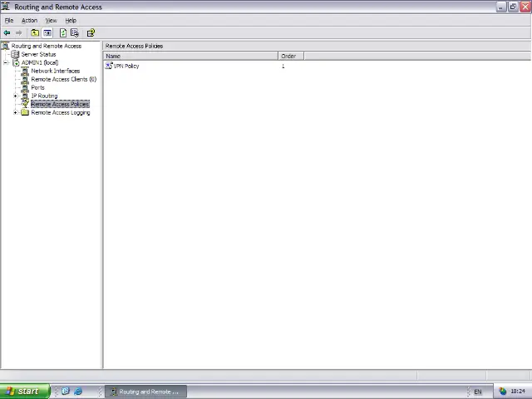The image size is (532, 399).
Task: Select Remote Access Policies in the tree
Action: tap(60, 104)
